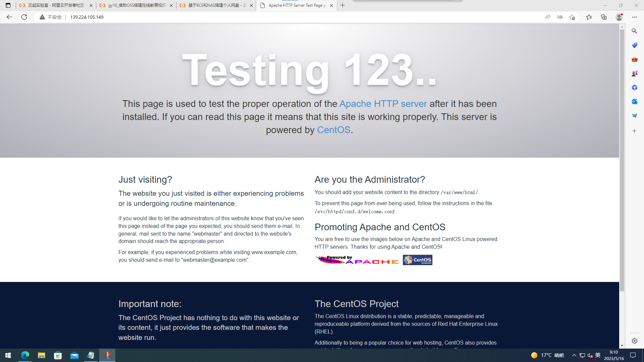Open sidebar Search icon
The width and height of the screenshot is (644, 362).
click(x=634, y=31)
